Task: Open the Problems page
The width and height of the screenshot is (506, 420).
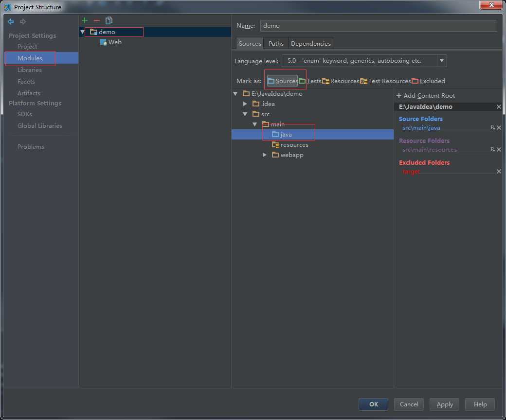Action: click(31, 147)
